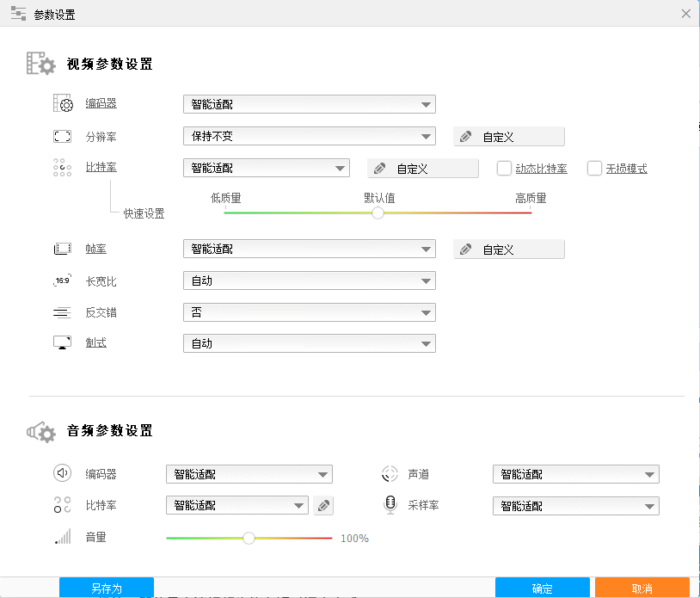Click the pencil icon beside audio 比特率
700x598 pixels.
point(323,506)
